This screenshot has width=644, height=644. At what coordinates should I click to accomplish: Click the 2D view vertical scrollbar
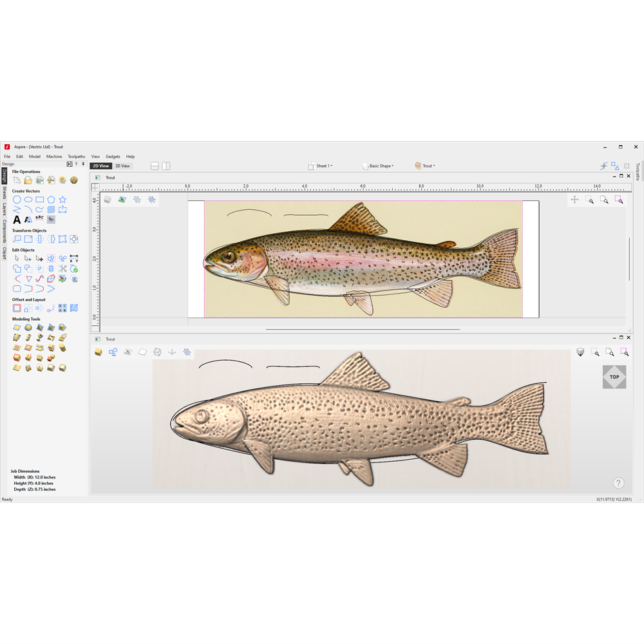pyautogui.click(x=629, y=259)
